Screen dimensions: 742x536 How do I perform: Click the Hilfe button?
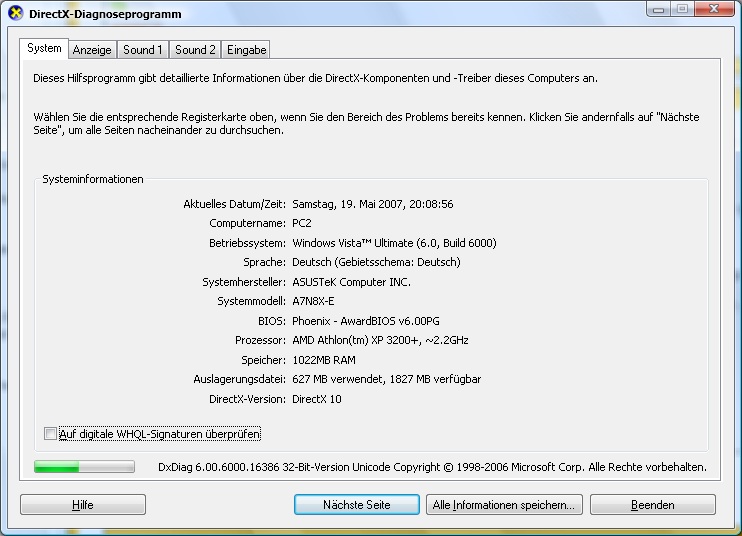83,505
